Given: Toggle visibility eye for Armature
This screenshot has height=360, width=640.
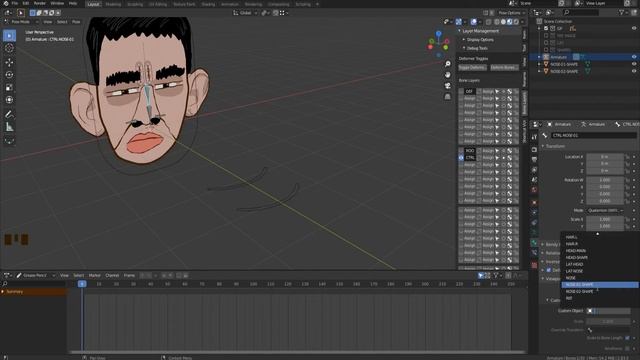Looking at the screenshot, I should coord(634,57).
